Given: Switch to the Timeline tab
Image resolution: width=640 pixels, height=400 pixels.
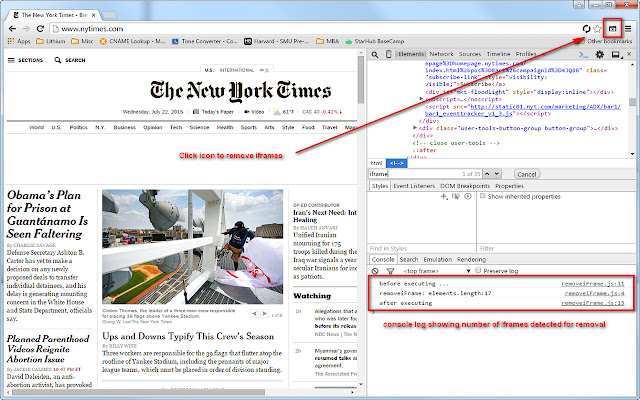Looking at the screenshot, I should [498, 54].
